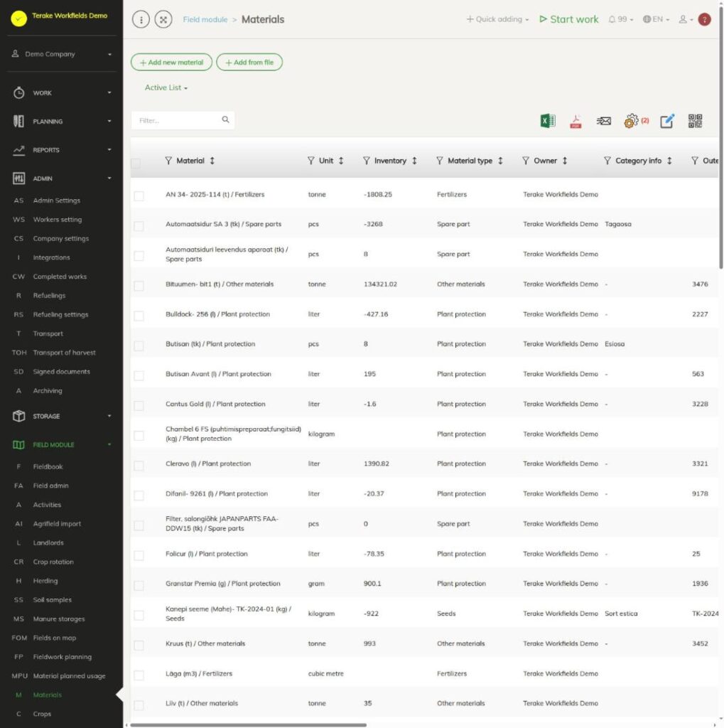Sort table by Category info arrows
Image resolution: width=724 pixels, height=728 pixels.
(x=669, y=161)
